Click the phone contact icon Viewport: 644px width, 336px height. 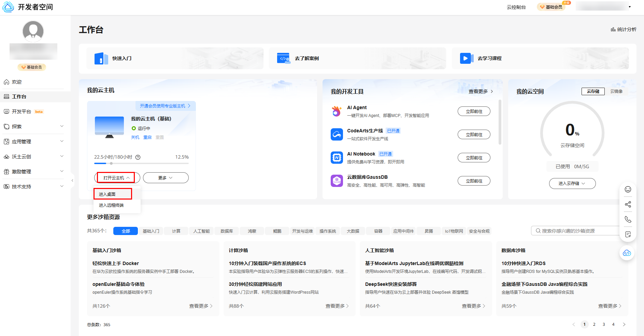(x=628, y=219)
